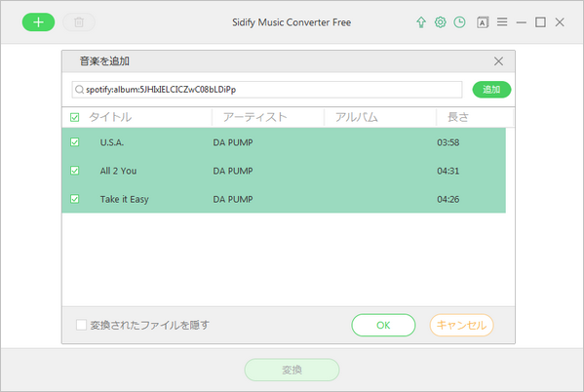Click the Sidify Music Converter Free title
The height and width of the screenshot is (392, 584).
[292, 22]
